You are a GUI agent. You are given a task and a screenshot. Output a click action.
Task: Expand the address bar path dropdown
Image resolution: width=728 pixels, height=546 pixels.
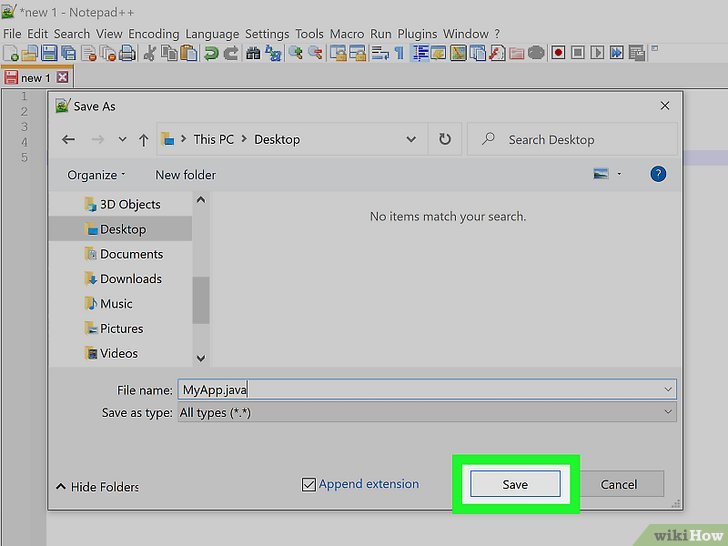411,139
